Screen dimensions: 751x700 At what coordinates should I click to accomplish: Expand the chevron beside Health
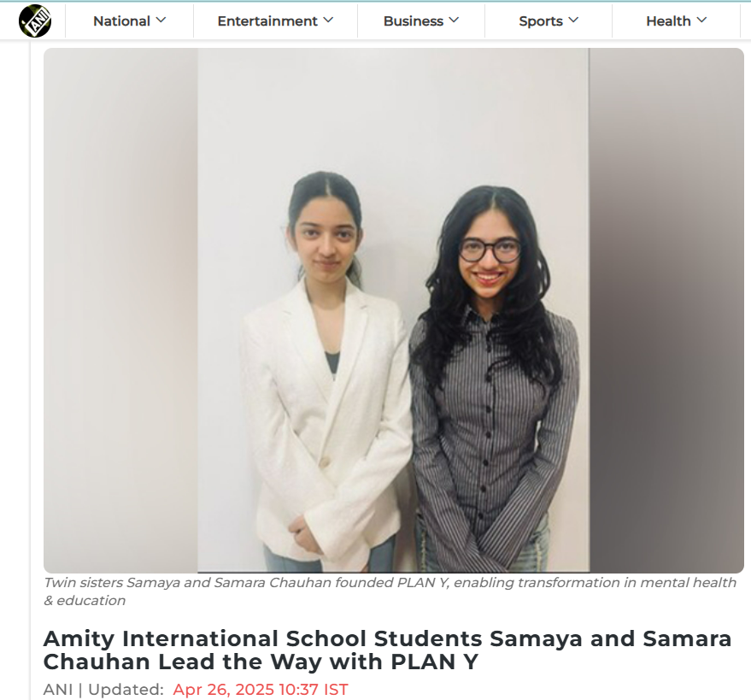tap(701, 21)
